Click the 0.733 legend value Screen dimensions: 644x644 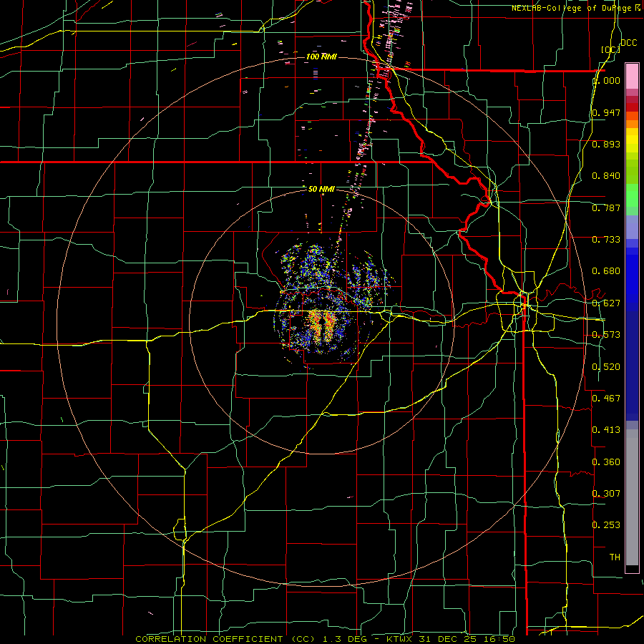606,240
